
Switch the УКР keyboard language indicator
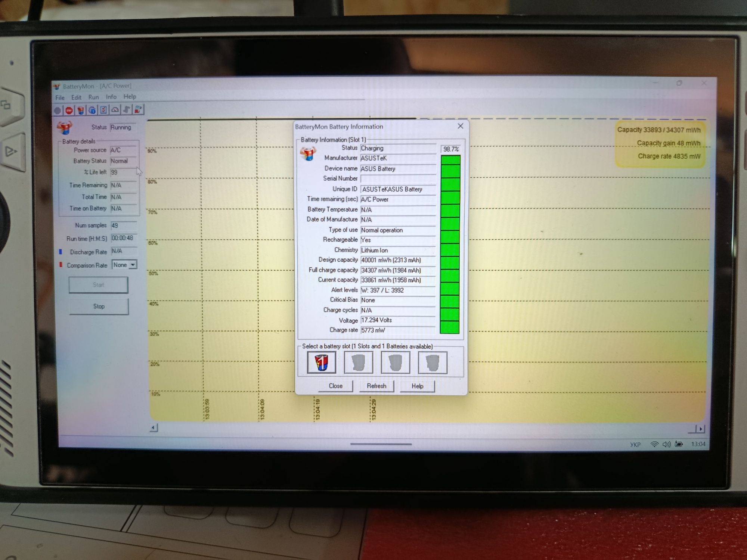click(x=635, y=444)
